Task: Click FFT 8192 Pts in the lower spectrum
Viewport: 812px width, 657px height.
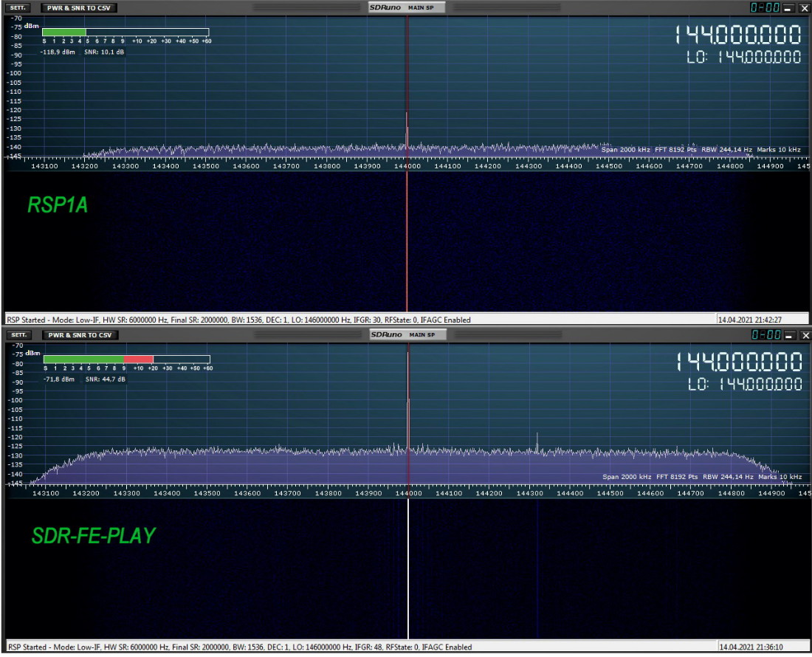Action: tap(677, 477)
